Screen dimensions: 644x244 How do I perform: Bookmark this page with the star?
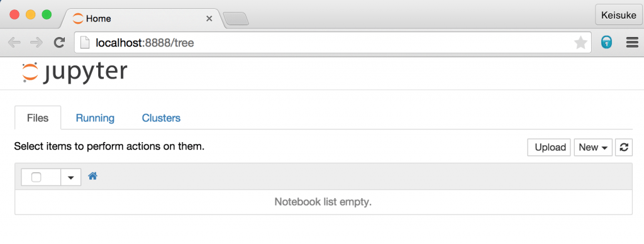click(580, 42)
